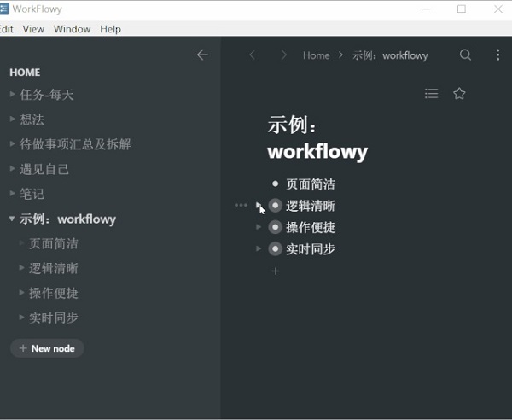
Task: Open the three-dot options menu in header
Action: 498,55
